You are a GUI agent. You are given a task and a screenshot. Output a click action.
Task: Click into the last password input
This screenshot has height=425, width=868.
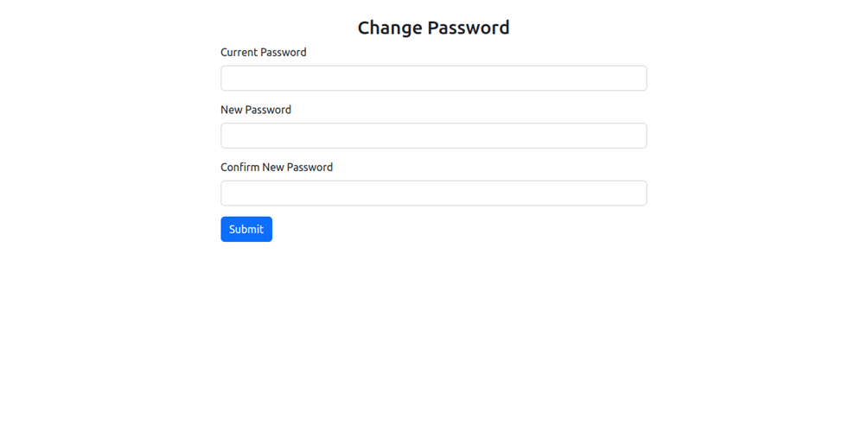(x=433, y=193)
